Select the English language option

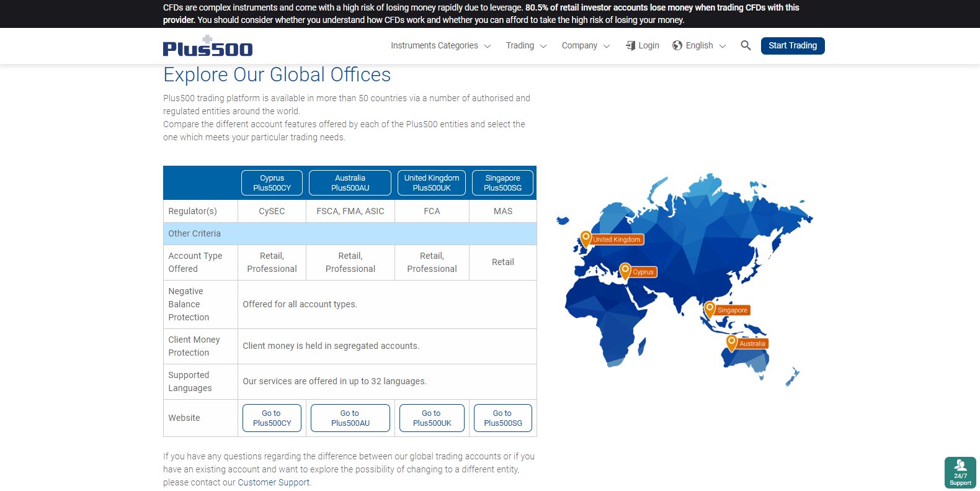(699, 45)
